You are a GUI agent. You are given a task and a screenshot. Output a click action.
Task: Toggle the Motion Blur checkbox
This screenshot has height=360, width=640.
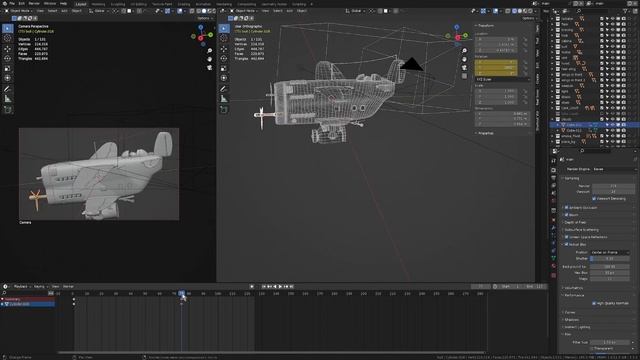(x=567, y=244)
